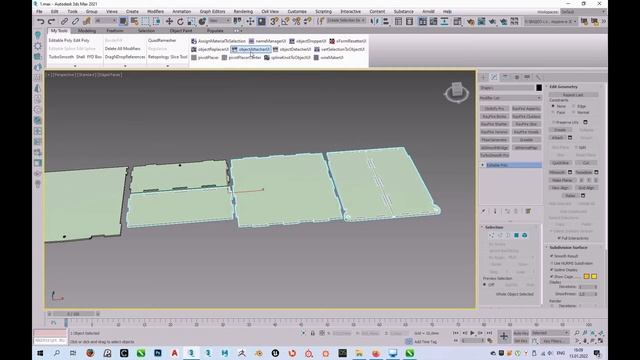This screenshot has height=360, width=640.
Task: Select Vertex sub-object level icon
Action: pyautogui.click(x=491, y=236)
